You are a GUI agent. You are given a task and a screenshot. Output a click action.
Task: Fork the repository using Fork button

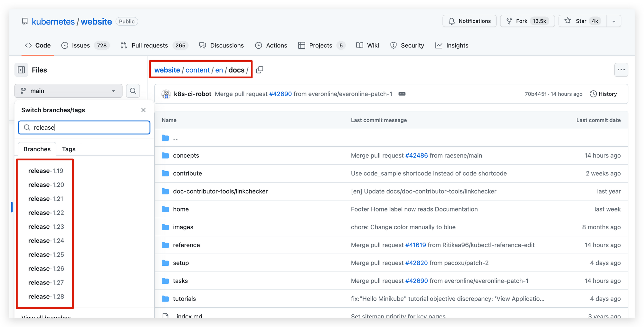[527, 21]
